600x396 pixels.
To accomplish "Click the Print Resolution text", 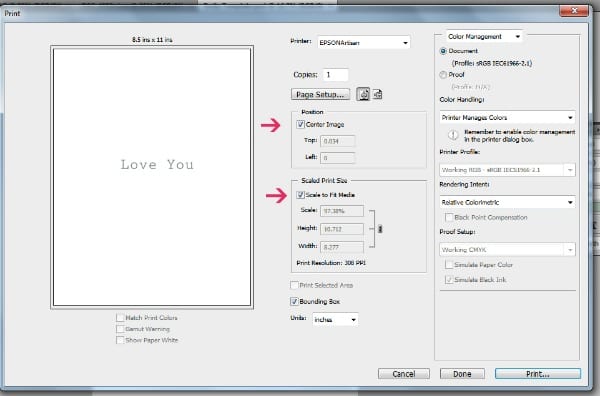I will [x=331, y=263].
